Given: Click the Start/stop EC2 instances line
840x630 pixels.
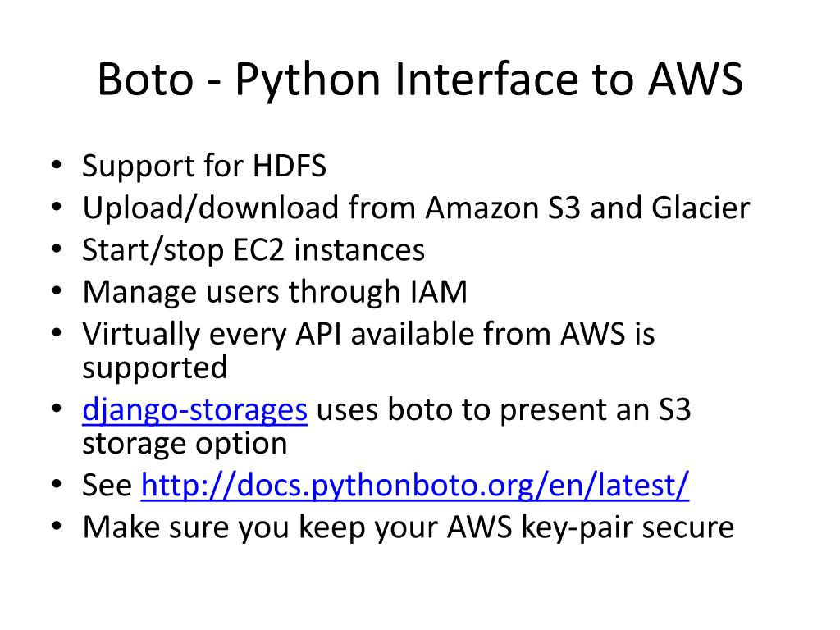Looking at the screenshot, I should 253,250.
